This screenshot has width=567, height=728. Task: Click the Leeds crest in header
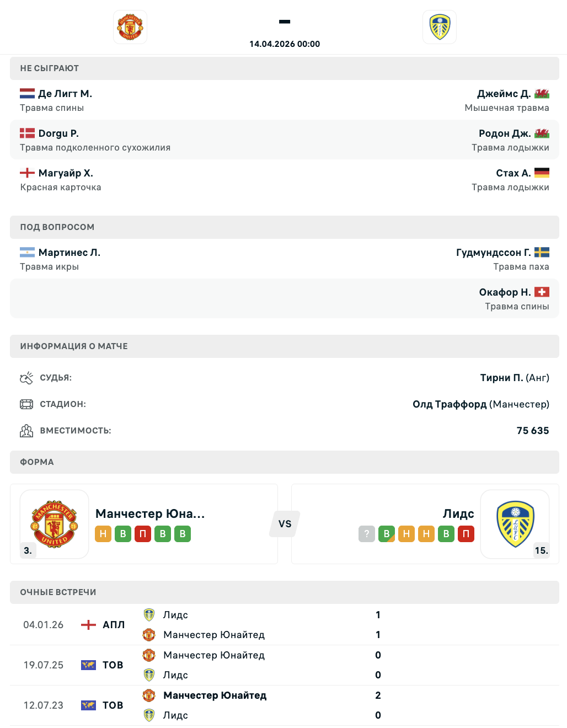click(x=440, y=27)
